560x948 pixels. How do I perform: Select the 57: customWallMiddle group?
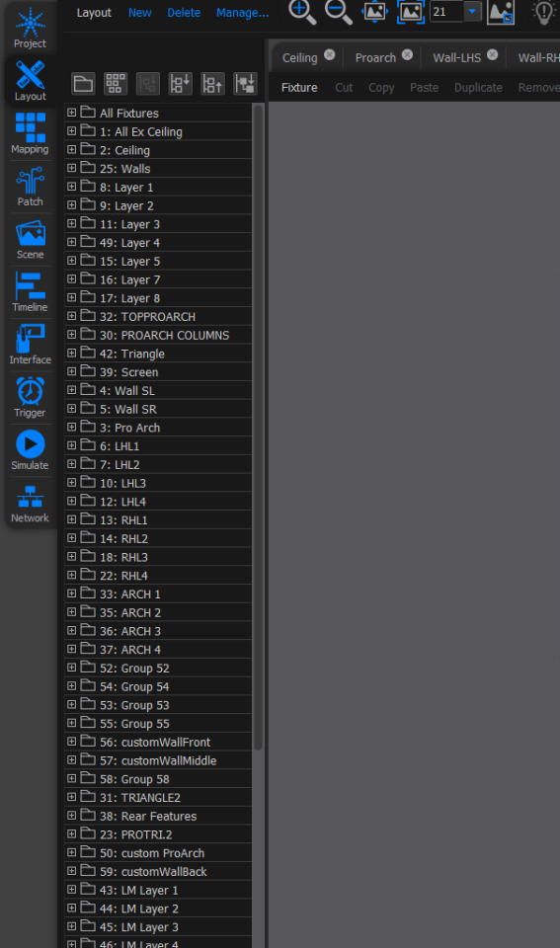click(158, 760)
